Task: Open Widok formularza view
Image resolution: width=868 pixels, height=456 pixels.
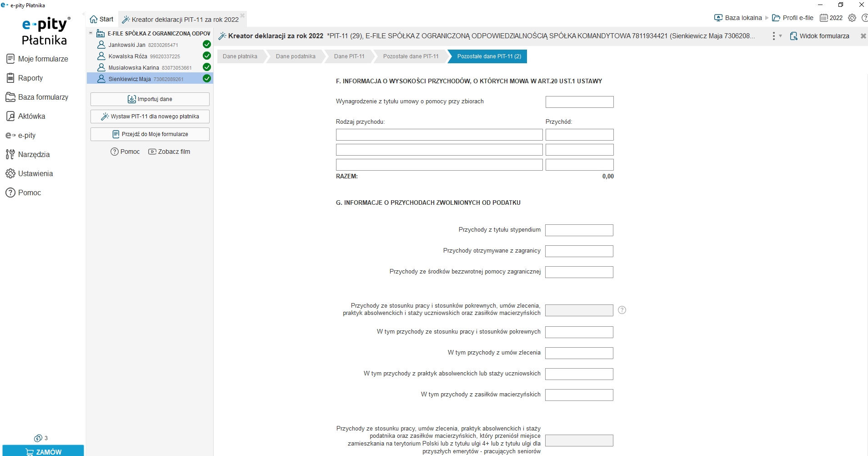Action: pos(820,36)
